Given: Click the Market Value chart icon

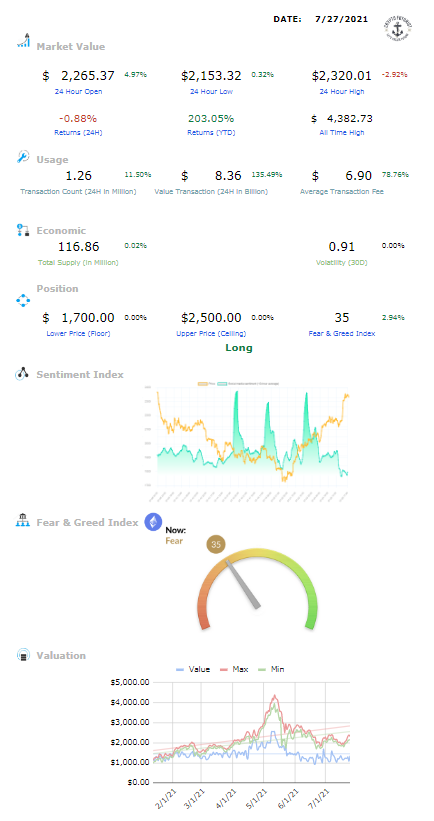Looking at the screenshot, I should pyautogui.click(x=23, y=41).
